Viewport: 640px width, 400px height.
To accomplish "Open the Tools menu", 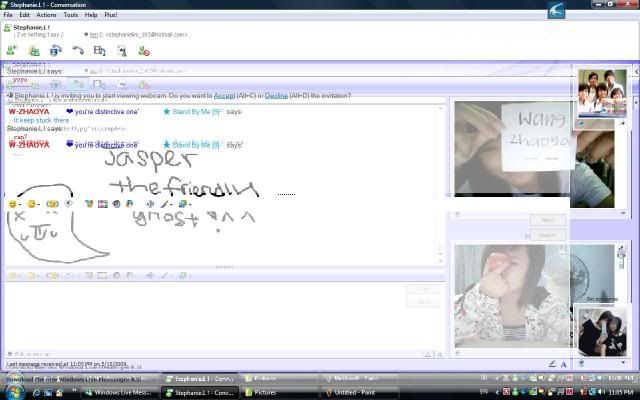I will [x=71, y=15].
